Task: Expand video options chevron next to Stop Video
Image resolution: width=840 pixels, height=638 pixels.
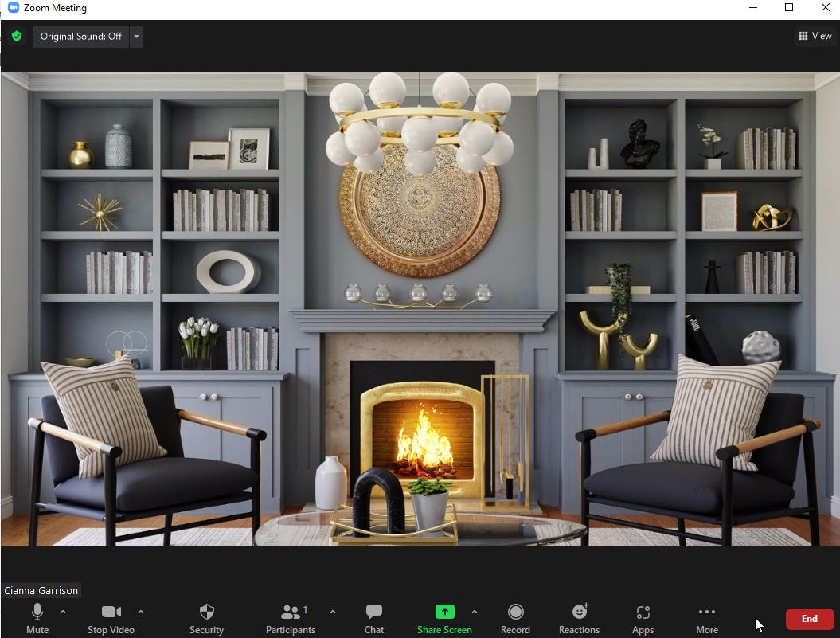Action: [141, 613]
